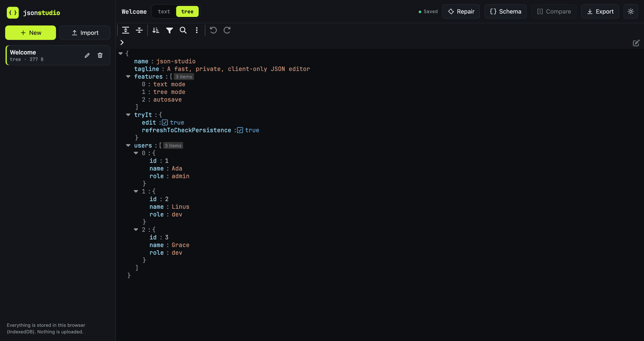
Task: Click the navigation bar chevron arrow
Action: coord(122,42)
